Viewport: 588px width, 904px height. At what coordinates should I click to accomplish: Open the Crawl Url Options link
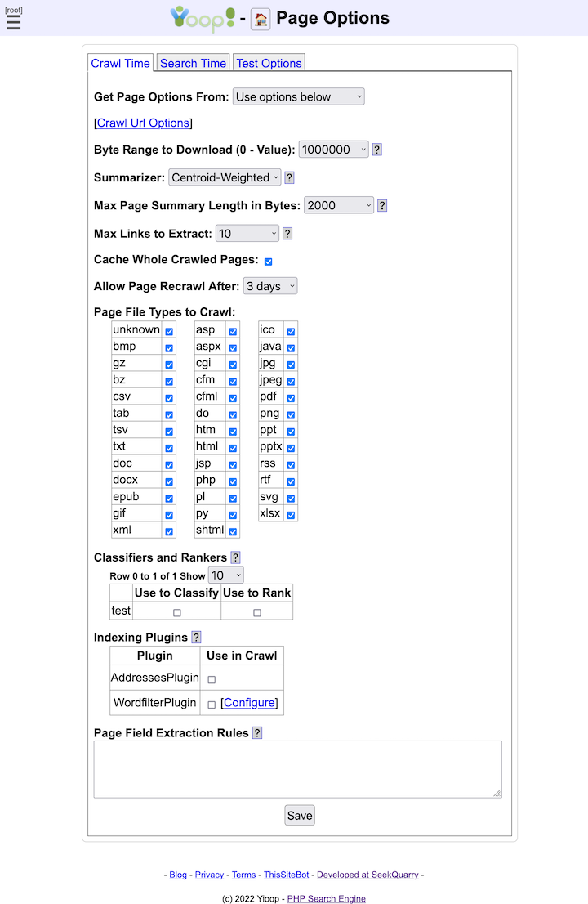(143, 123)
